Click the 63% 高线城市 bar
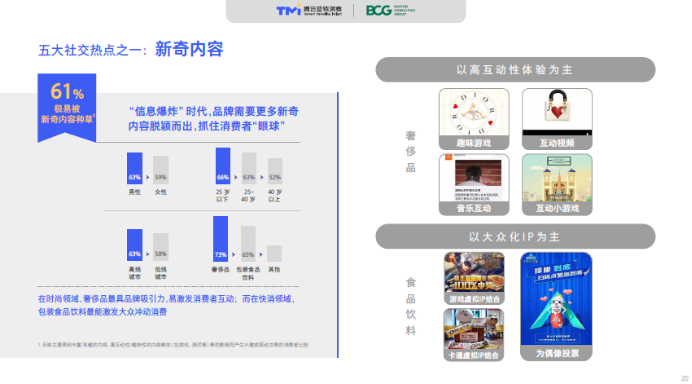The height and width of the screenshot is (384, 692). [x=135, y=245]
